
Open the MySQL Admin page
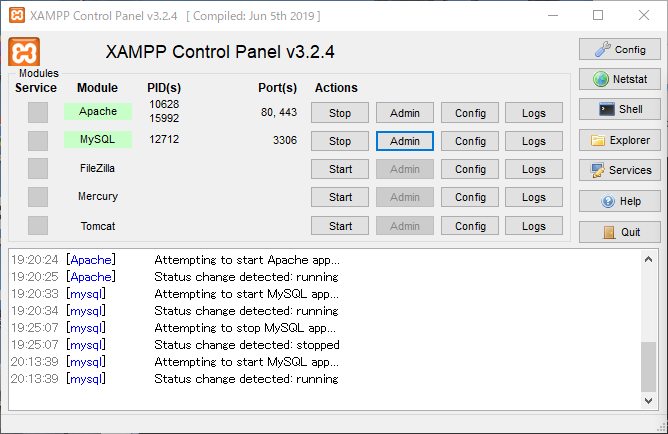pos(405,141)
